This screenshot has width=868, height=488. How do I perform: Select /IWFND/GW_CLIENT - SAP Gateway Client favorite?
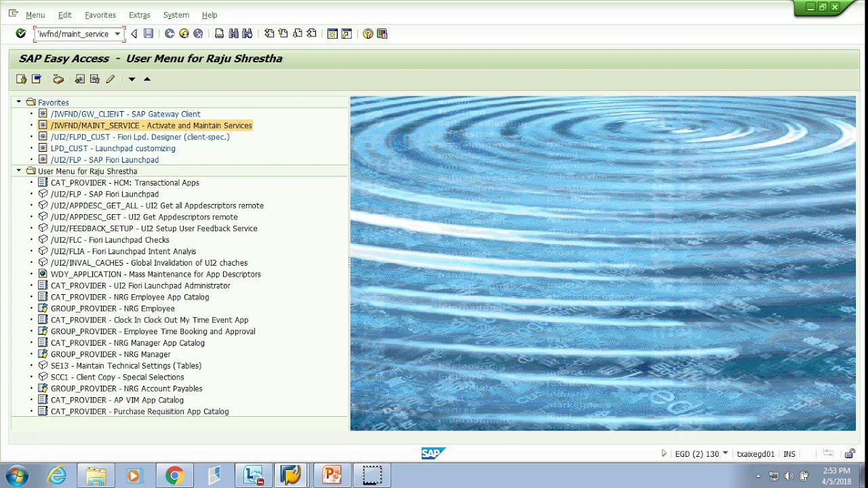click(x=125, y=114)
